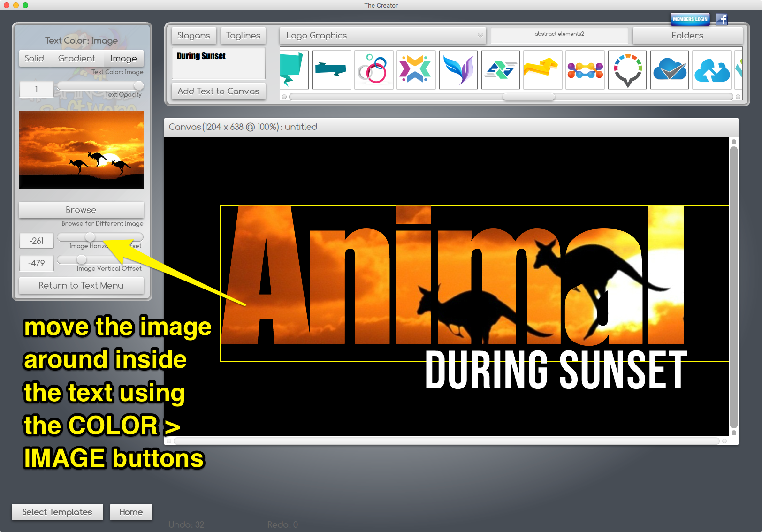
Task: Select the DURING SUNSET text on canvas
Action: [556, 371]
